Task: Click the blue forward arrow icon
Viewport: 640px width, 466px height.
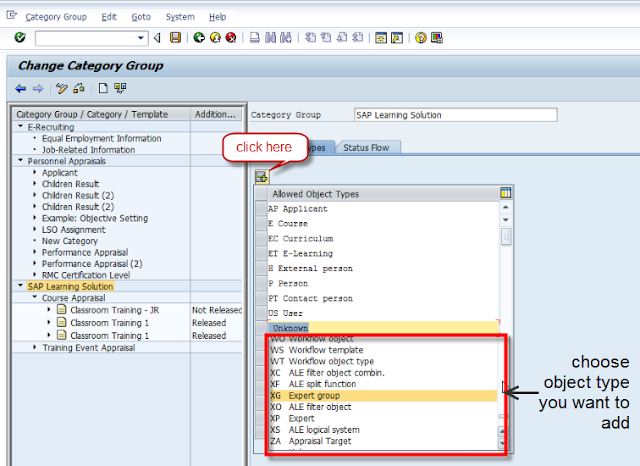Action: tap(38, 88)
